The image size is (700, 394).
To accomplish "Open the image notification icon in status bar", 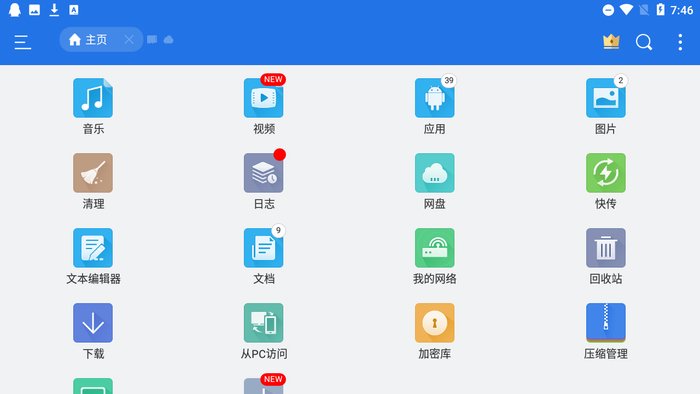I will pos(34,10).
